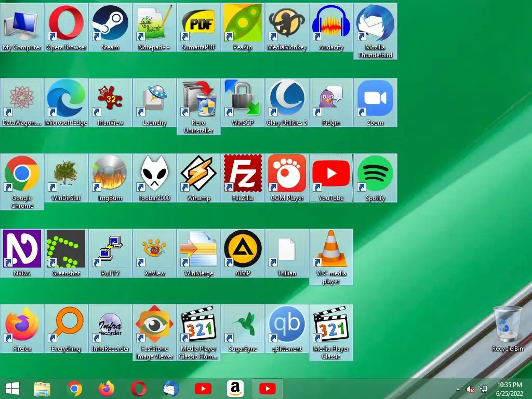Select the Audacity shortcut icon

(x=331, y=27)
